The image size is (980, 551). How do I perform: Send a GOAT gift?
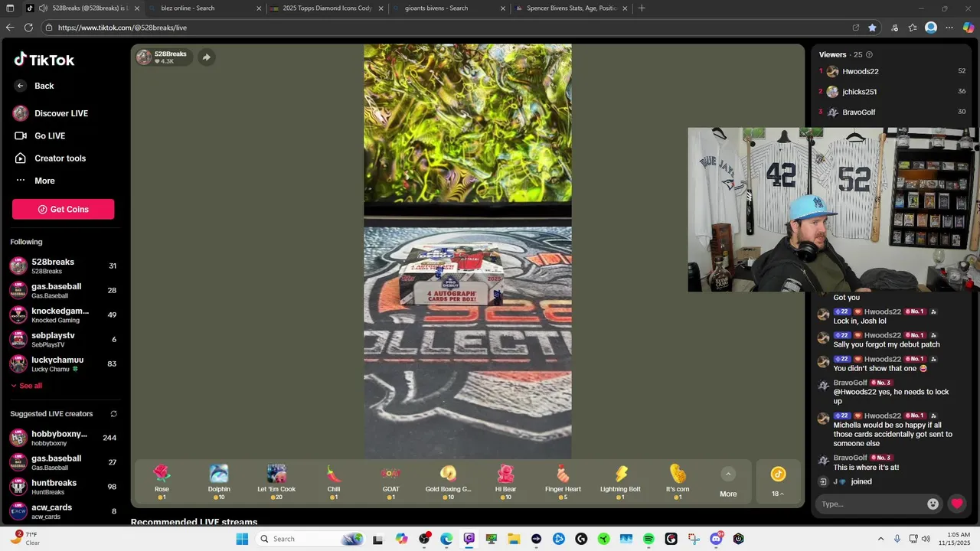click(x=390, y=481)
